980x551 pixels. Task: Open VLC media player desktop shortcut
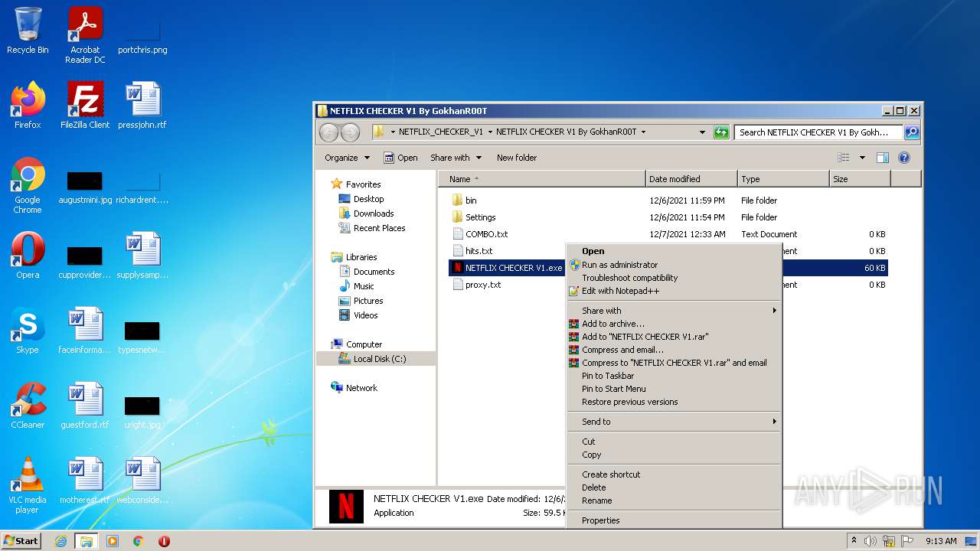pyautogui.click(x=28, y=486)
